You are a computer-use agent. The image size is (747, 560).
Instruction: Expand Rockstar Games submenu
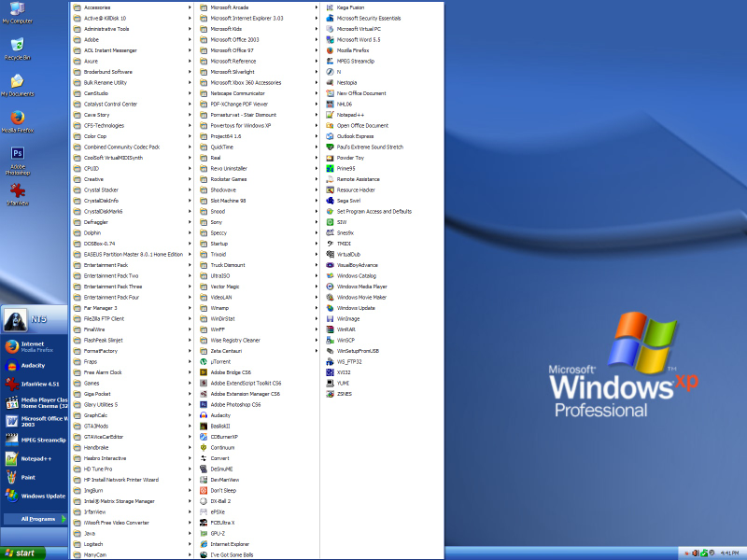point(259,179)
